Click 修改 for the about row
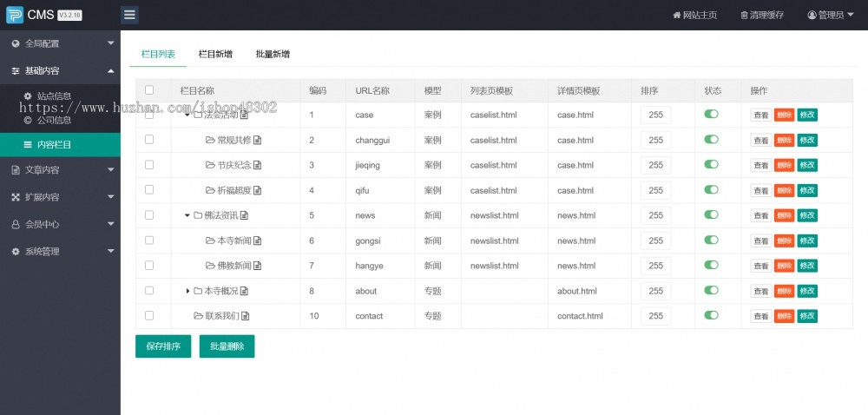Viewport: 868px width, 415px height. tap(807, 291)
